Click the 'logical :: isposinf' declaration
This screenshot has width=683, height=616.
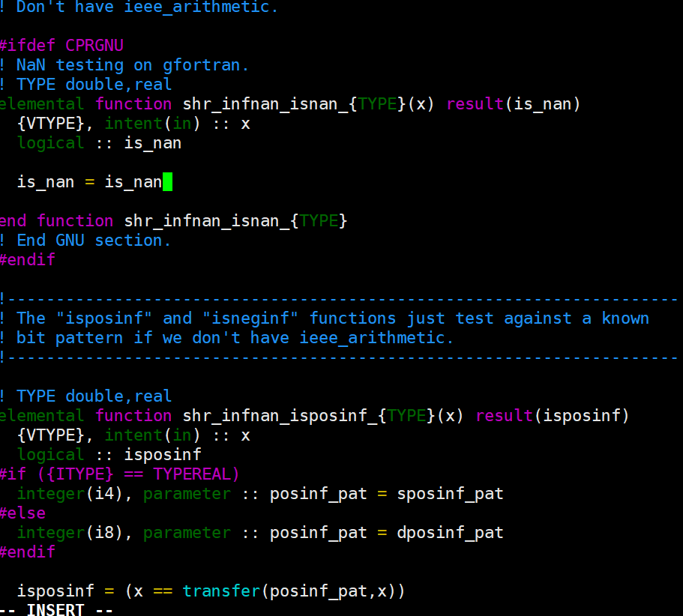[109, 455]
